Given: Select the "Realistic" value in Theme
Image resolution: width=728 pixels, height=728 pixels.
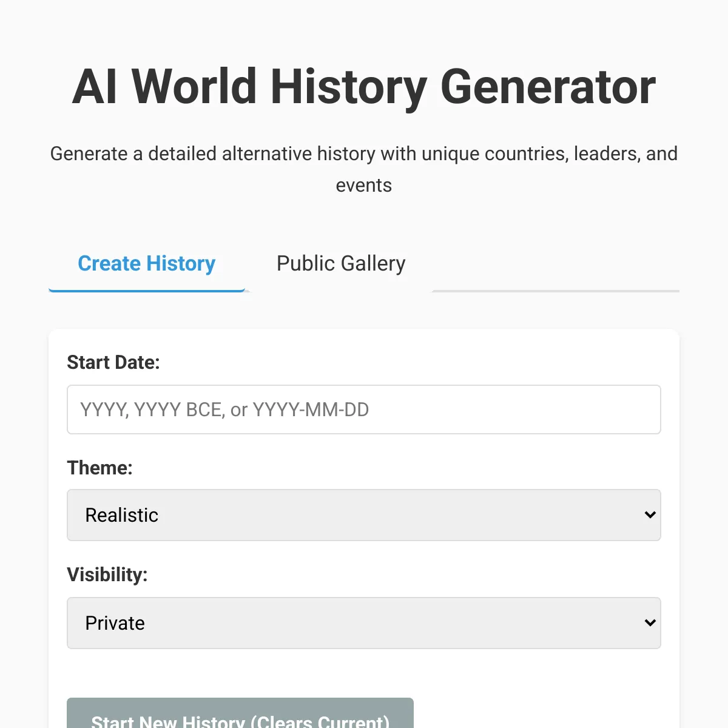Looking at the screenshot, I should 122,515.
